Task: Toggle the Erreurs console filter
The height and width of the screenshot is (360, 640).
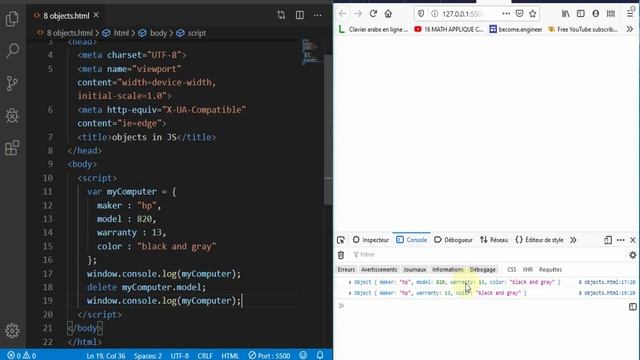Action: tap(346, 269)
